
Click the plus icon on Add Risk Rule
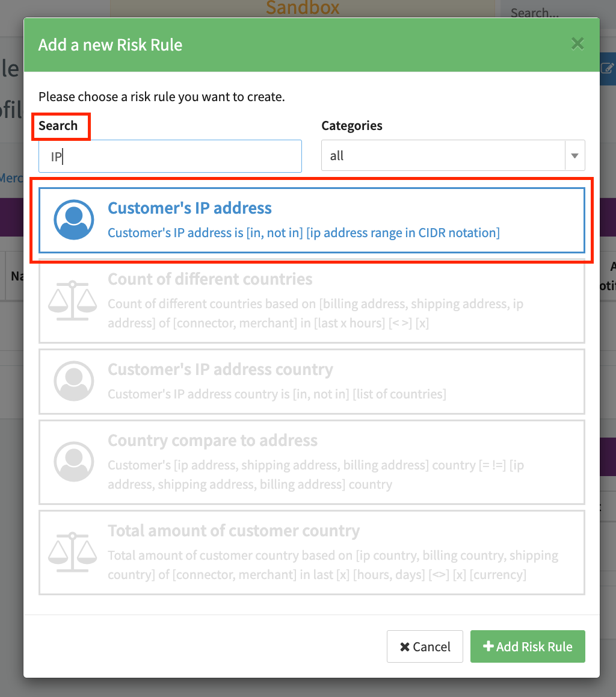pyautogui.click(x=488, y=646)
